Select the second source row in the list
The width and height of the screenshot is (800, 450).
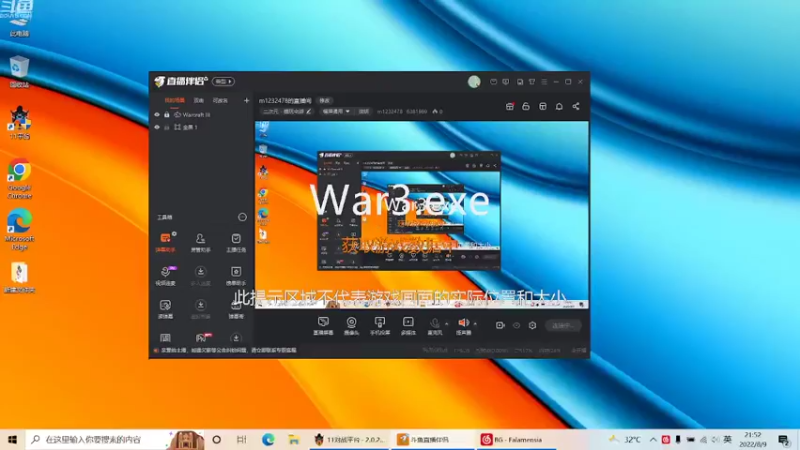click(x=202, y=127)
